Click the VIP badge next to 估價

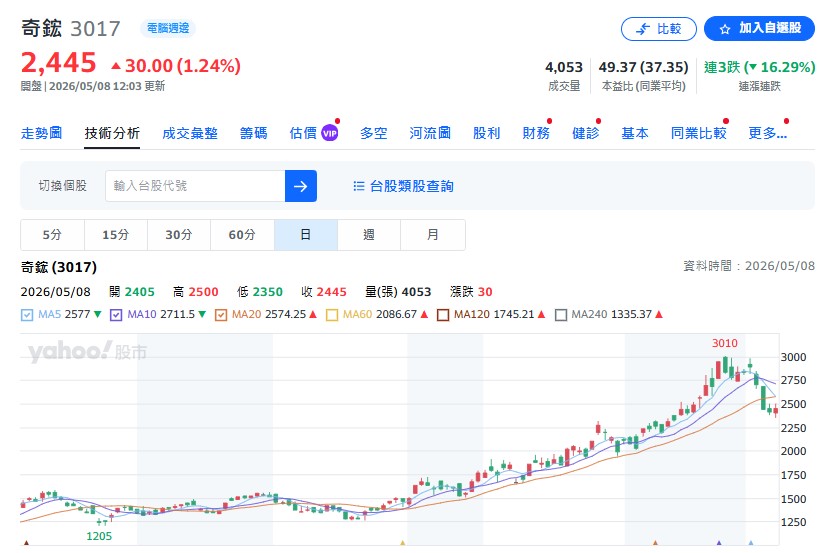pos(329,133)
